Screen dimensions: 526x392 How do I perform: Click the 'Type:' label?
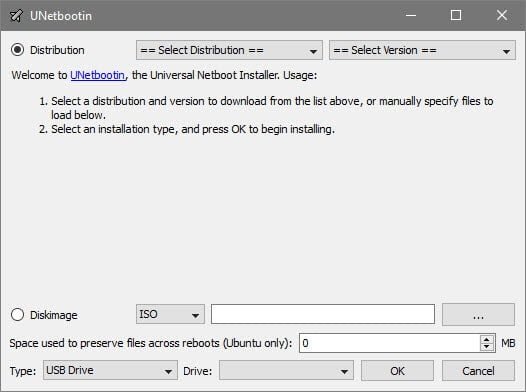click(23, 371)
